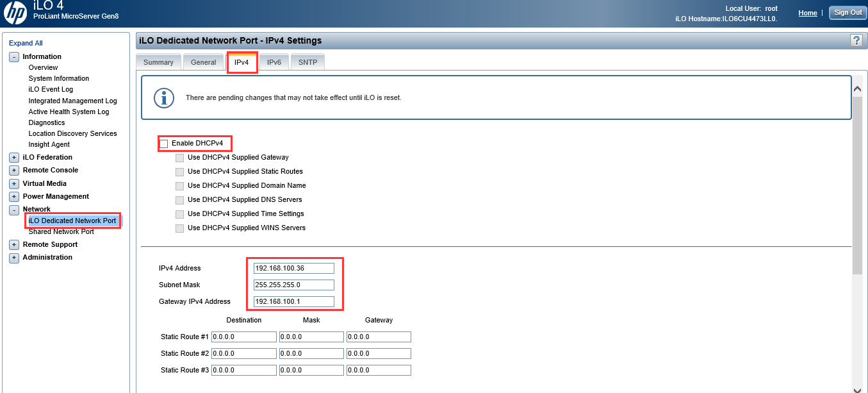This screenshot has height=393, width=868.
Task: Click Static Route #1 Mask field
Action: pos(311,337)
